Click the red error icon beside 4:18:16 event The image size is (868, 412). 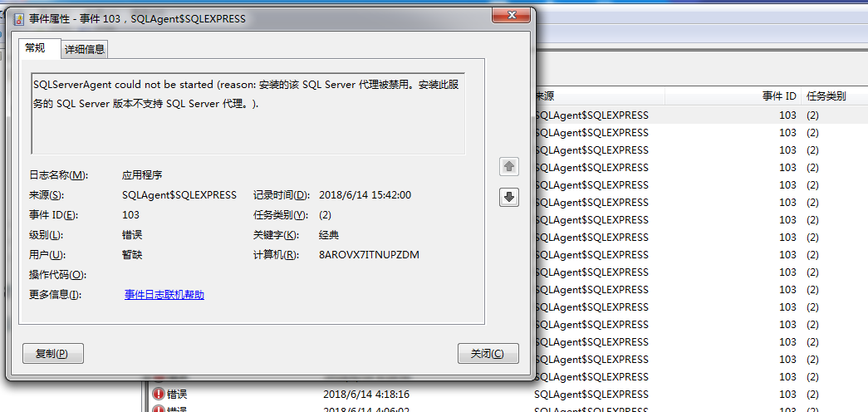[x=159, y=395]
